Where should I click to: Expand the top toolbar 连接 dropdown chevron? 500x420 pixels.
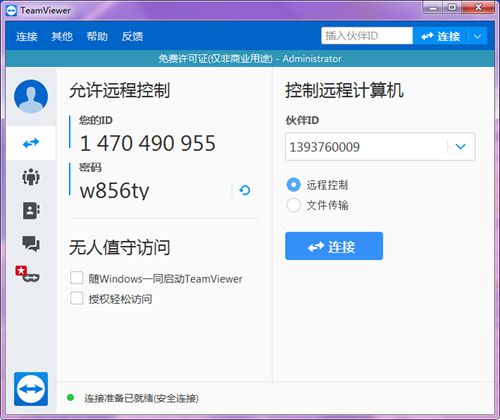(x=477, y=36)
